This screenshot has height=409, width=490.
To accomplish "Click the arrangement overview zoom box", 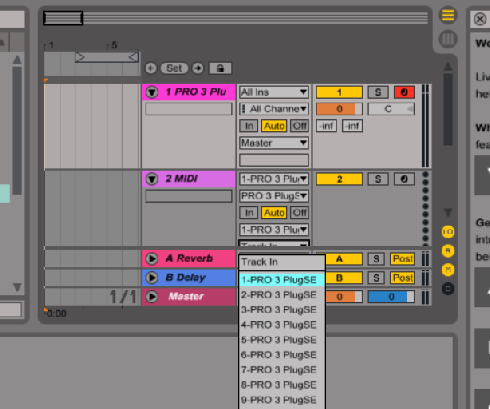I will click(x=63, y=18).
